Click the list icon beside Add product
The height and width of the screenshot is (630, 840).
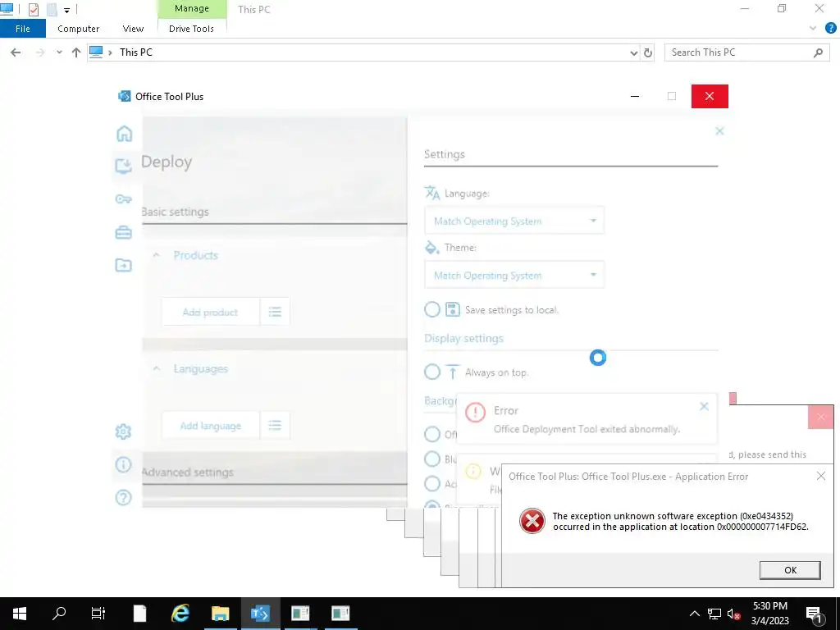pyautogui.click(x=275, y=312)
